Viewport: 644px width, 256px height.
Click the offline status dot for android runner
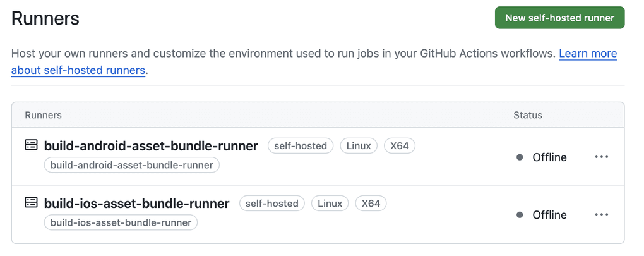[x=520, y=157]
